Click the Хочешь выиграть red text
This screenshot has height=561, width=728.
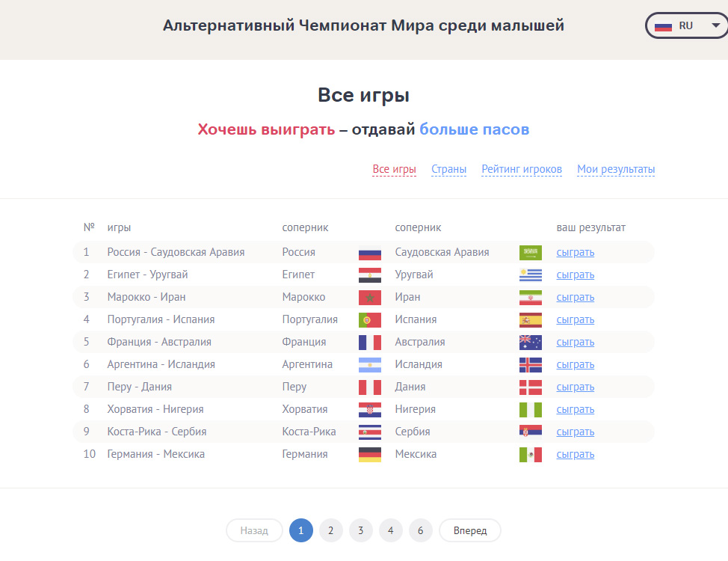click(x=266, y=129)
